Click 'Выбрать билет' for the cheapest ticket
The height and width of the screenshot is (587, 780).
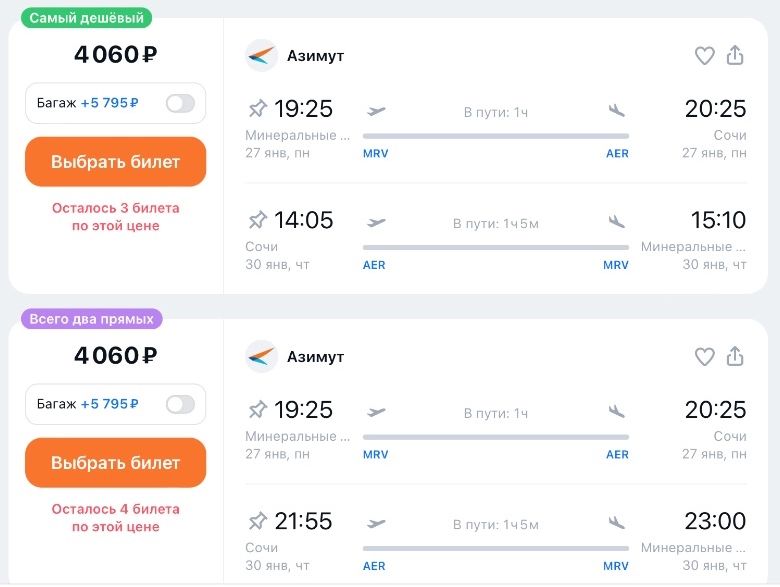pyautogui.click(x=115, y=162)
